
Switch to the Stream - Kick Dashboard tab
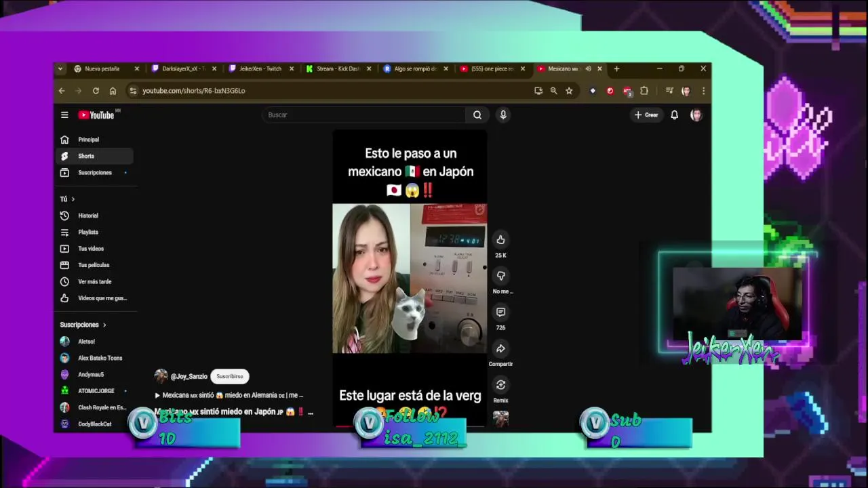[337, 68]
